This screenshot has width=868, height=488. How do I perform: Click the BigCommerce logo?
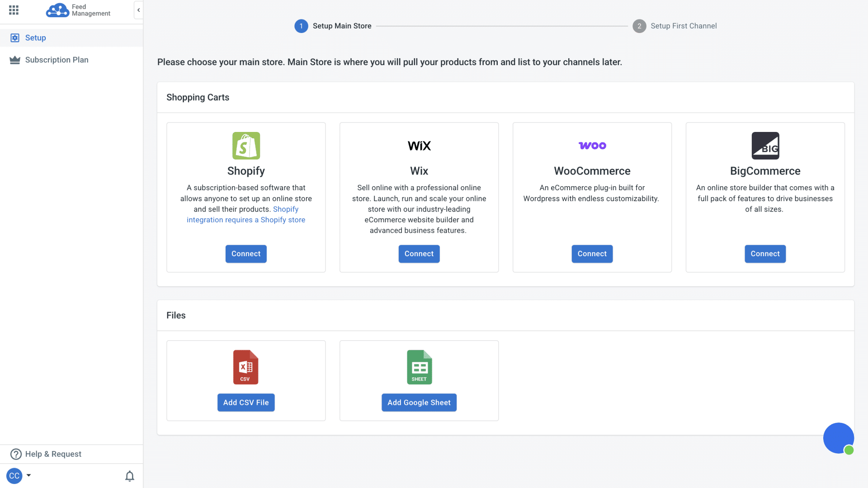(x=765, y=145)
